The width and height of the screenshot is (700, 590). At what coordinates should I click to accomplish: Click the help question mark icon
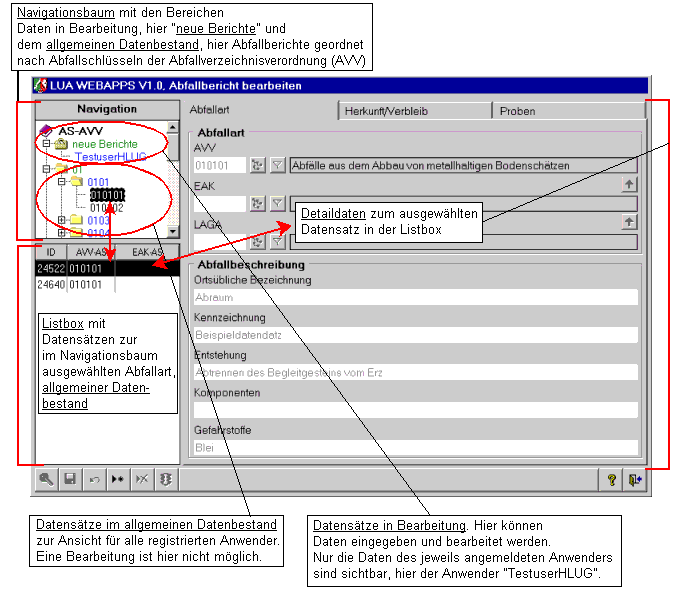612,480
